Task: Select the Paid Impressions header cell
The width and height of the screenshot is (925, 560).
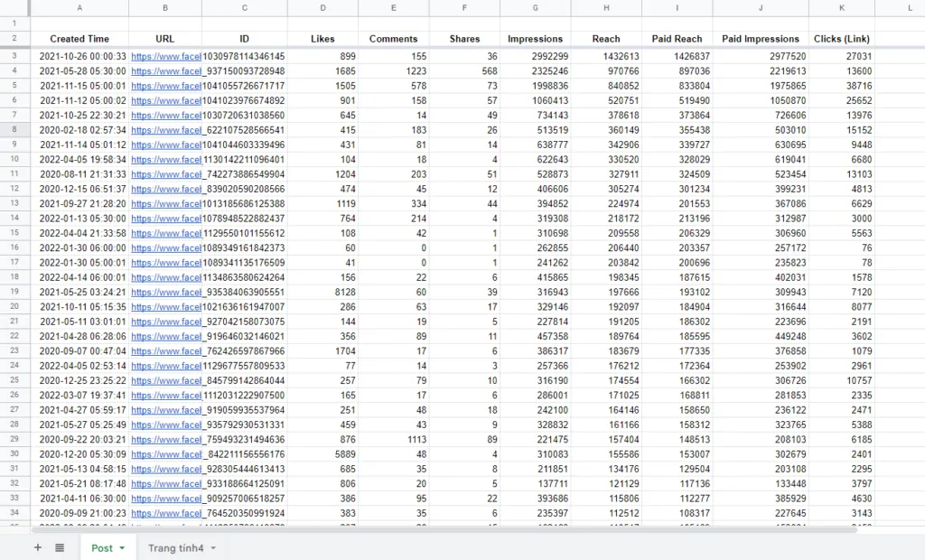Action: (x=761, y=39)
